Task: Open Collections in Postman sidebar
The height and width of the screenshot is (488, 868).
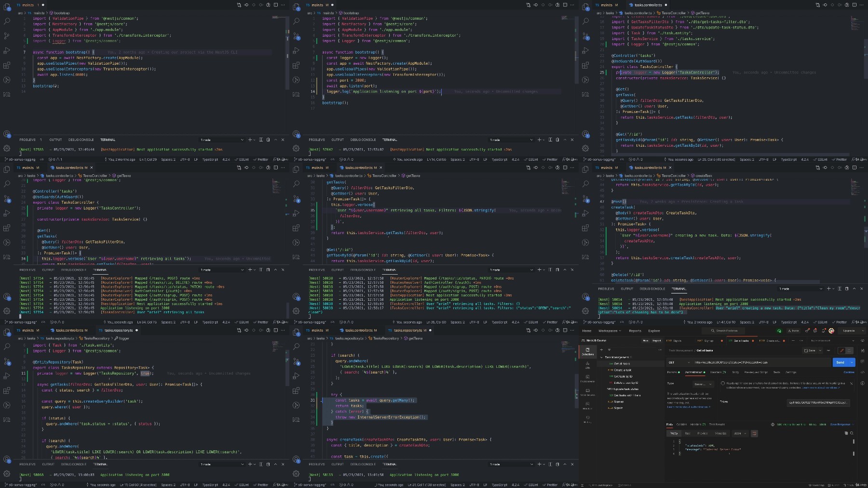Action: coord(587,352)
